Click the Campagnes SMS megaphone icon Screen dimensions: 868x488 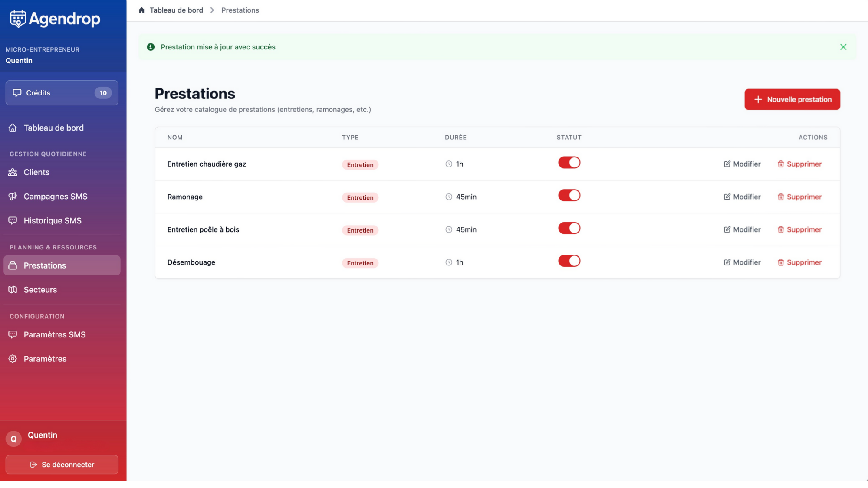click(x=13, y=197)
